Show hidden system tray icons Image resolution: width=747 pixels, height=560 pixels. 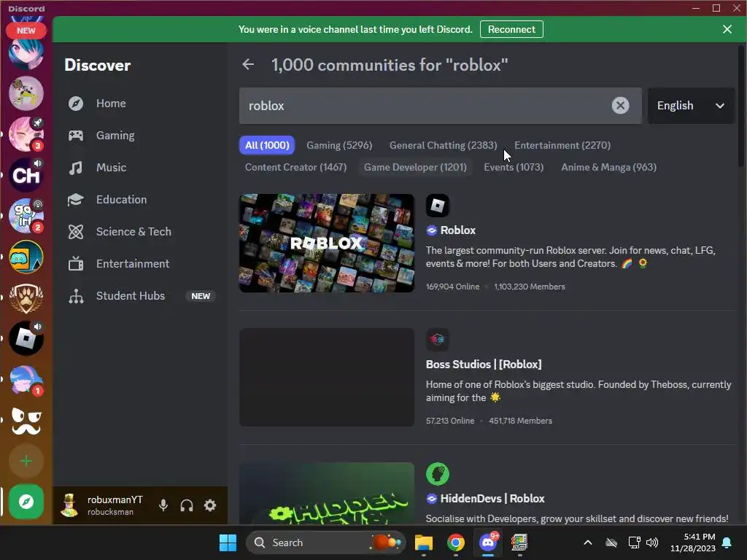tap(588, 542)
